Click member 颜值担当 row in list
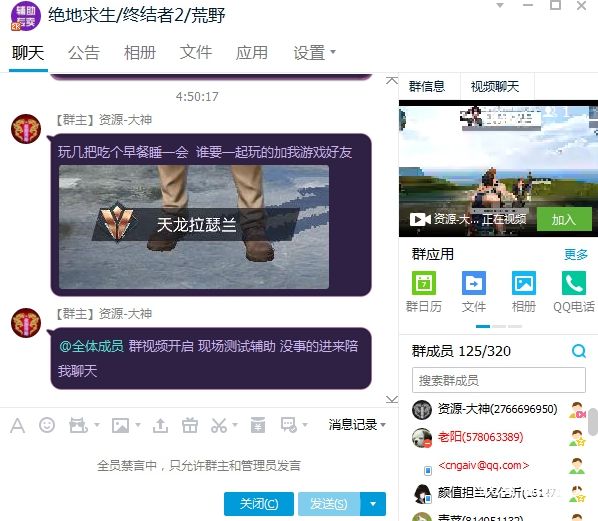598x521 pixels. coord(498,493)
